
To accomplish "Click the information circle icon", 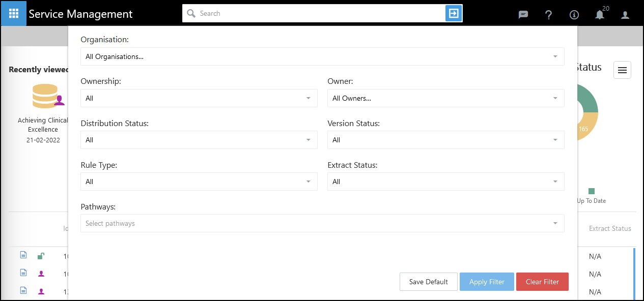I will pyautogui.click(x=574, y=15).
